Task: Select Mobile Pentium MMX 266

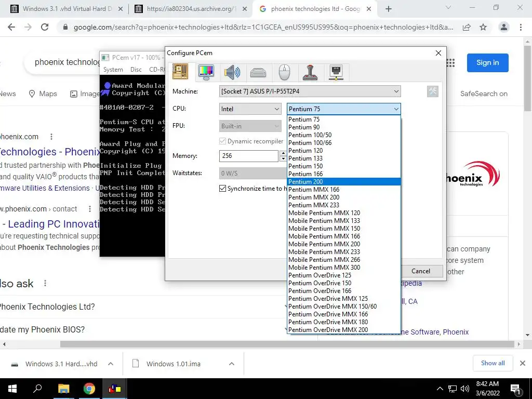Action: (x=344, y=260)
